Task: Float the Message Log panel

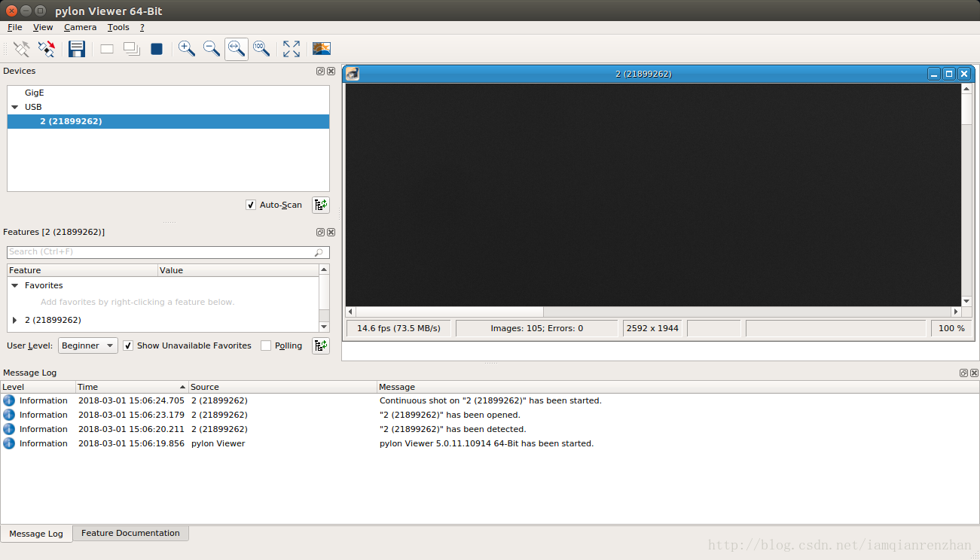Action: point(963,373)
